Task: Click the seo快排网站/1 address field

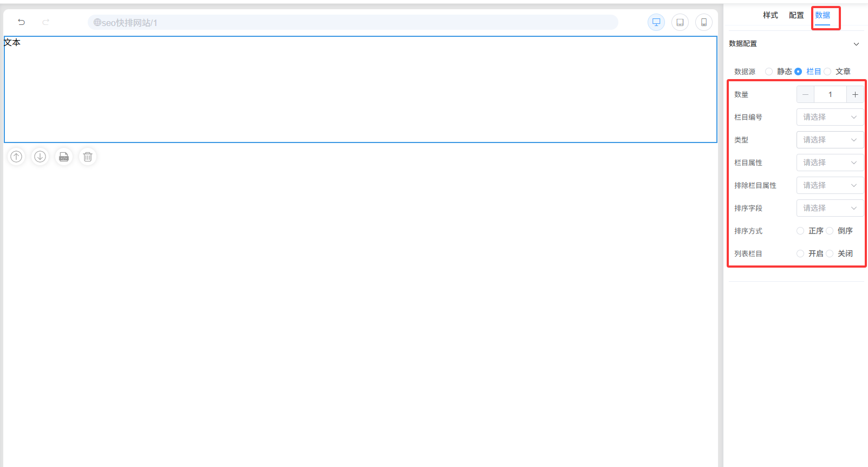Action: point(352,22)
